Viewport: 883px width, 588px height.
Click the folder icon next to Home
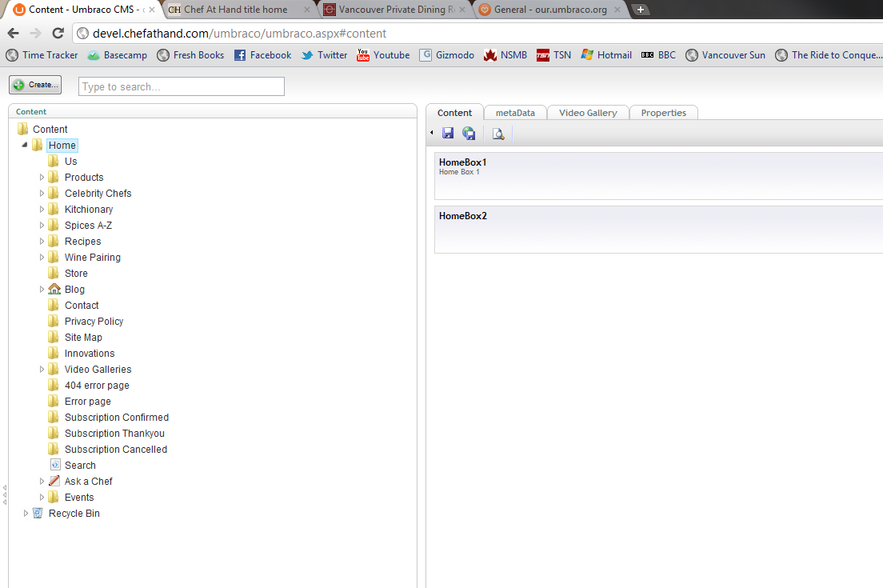(37, 146)
